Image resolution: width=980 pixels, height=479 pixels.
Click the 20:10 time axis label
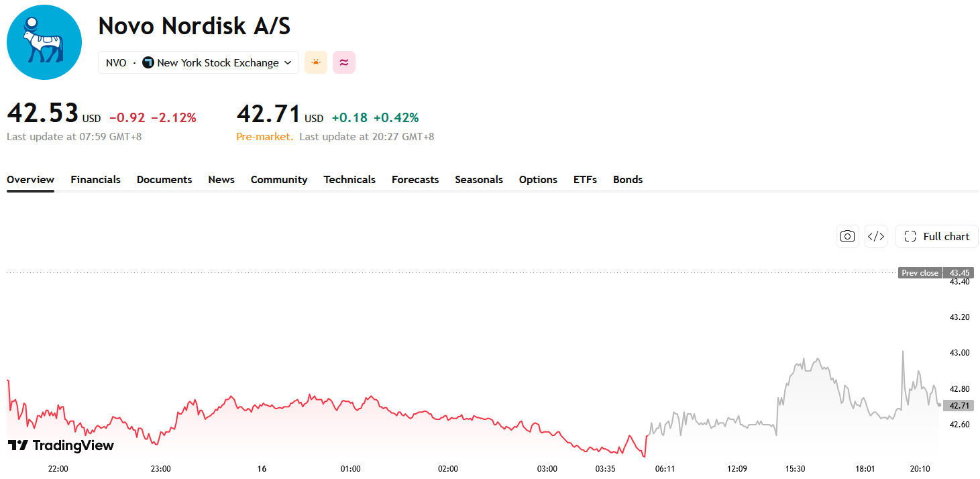pos(920,468)
